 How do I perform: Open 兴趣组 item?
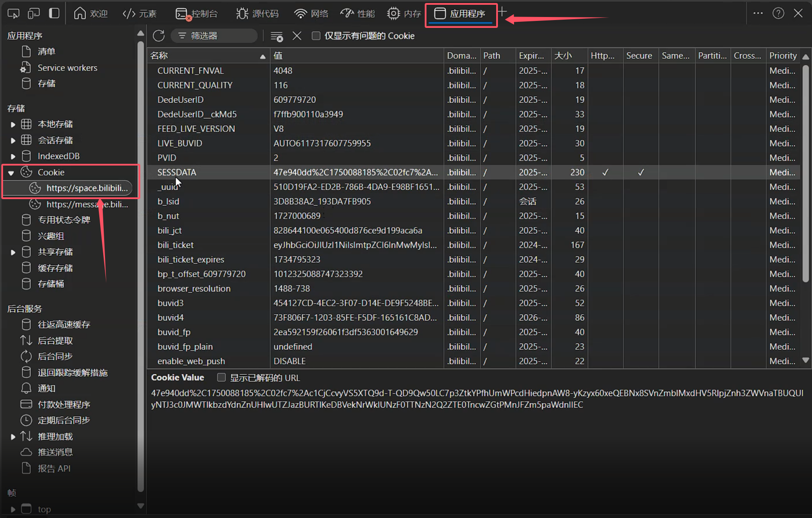click(51, 236)
